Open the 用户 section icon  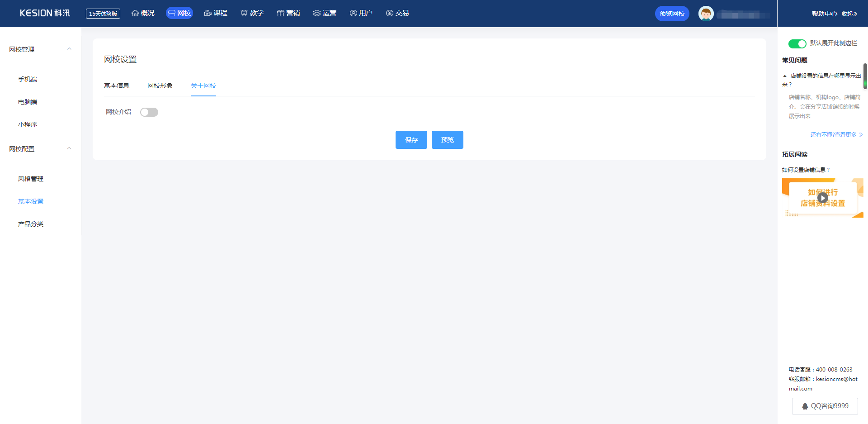coord(354,13)
